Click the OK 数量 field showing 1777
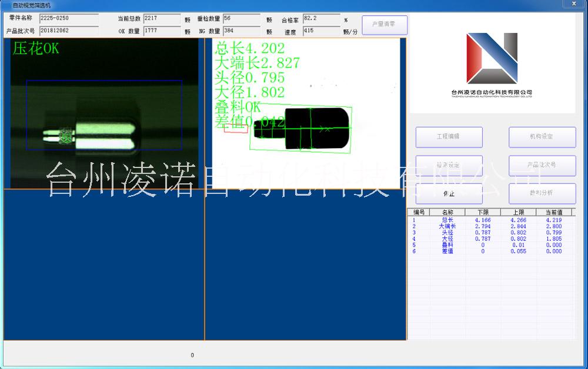 click(x=162, y=31)
